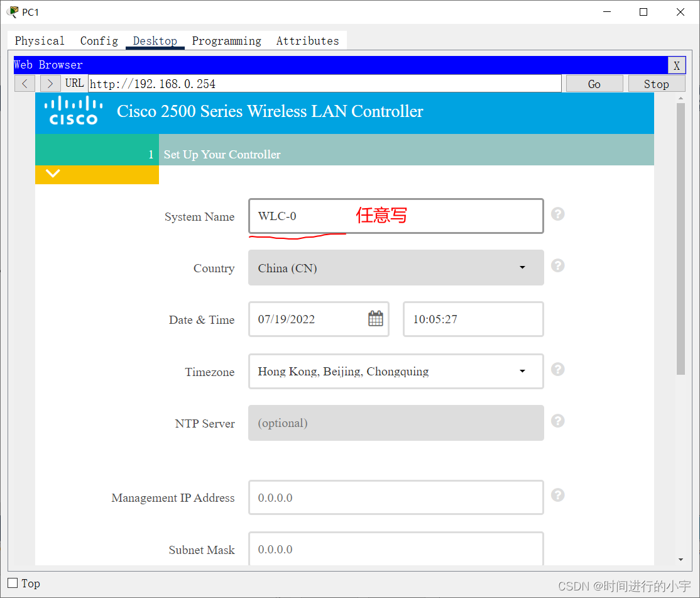
Task: Click the X to close the Web Browser
Action: pos(677,65)
